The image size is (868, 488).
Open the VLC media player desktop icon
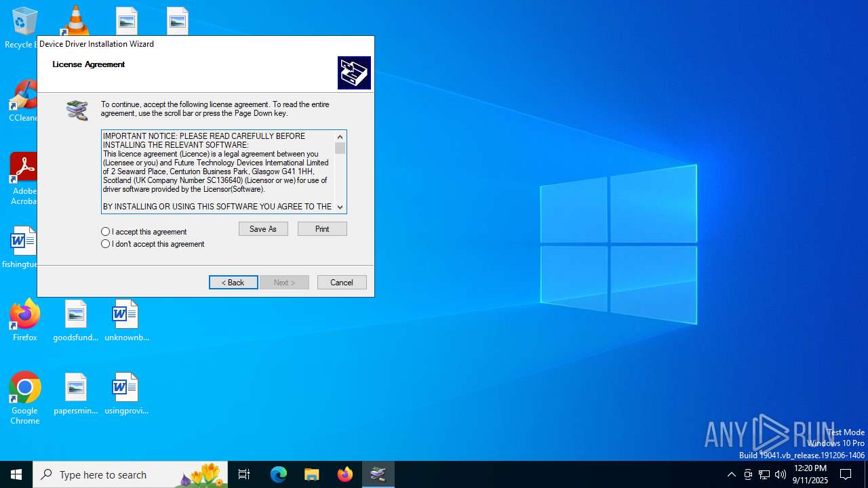[x=75, y=20]
